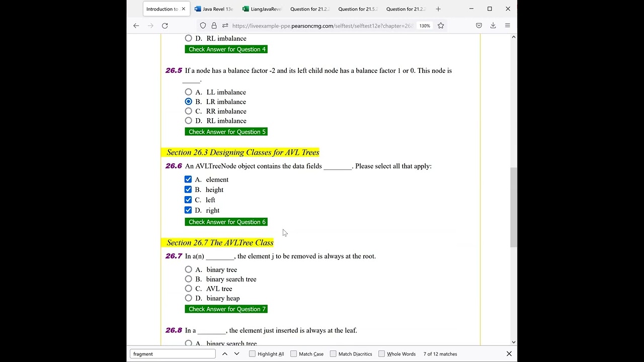Click the Section 26.3 Designing Classes heading

click(x=243, y=152)
